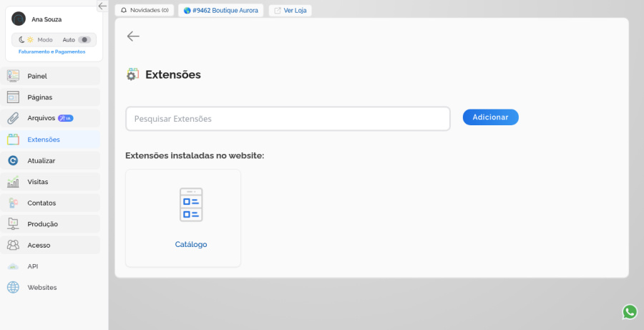
Task: Open the Painel dashboard icon
Action: coord(13,76)
